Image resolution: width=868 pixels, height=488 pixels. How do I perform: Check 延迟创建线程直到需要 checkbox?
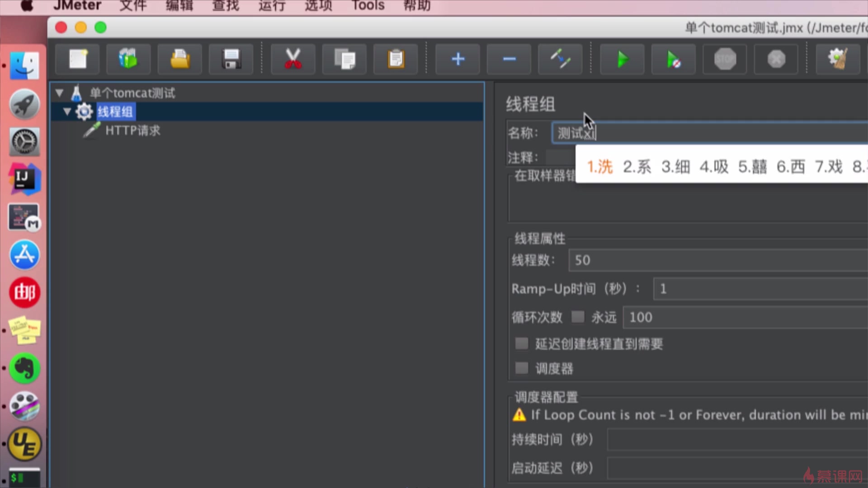tap(521, 343)
